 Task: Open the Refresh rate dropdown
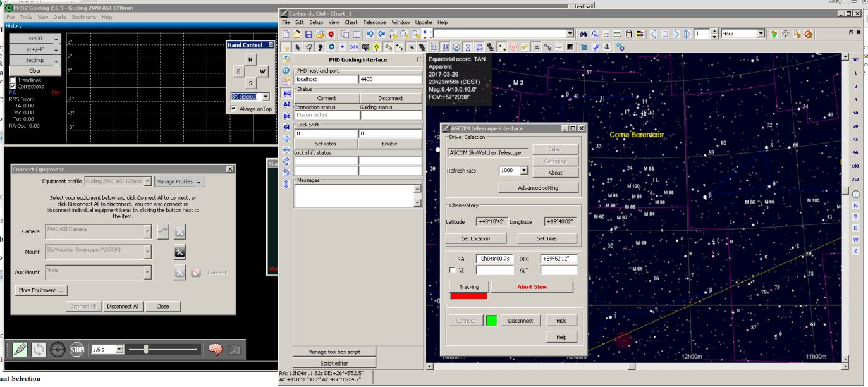tap(523, 171)
